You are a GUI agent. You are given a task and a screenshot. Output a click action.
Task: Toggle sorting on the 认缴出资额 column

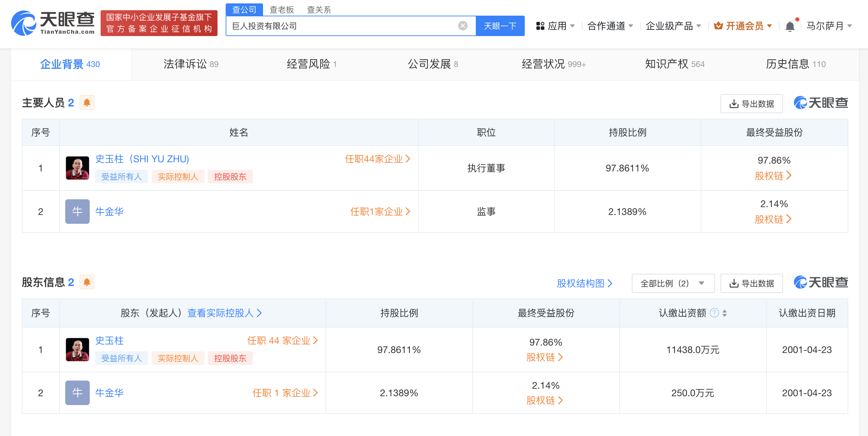coord(725,313)
